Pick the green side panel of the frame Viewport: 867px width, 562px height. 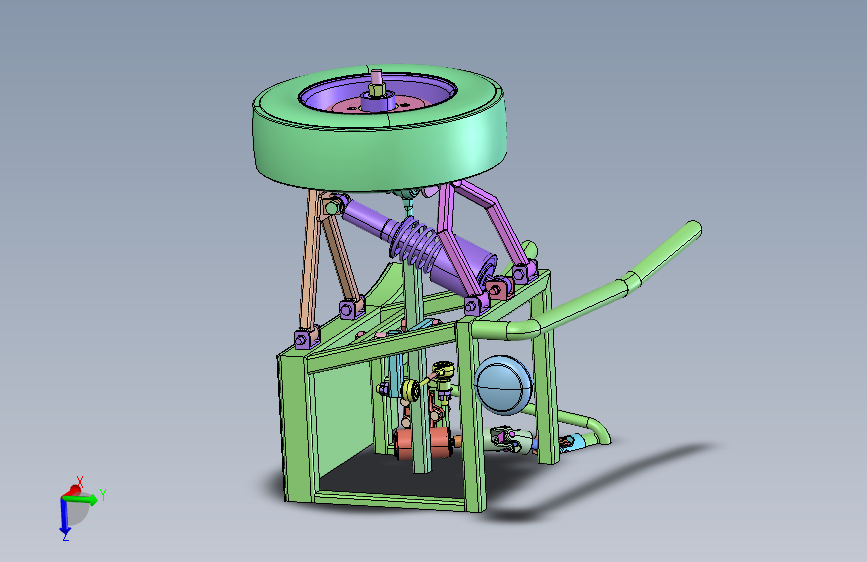coord(343,420)
